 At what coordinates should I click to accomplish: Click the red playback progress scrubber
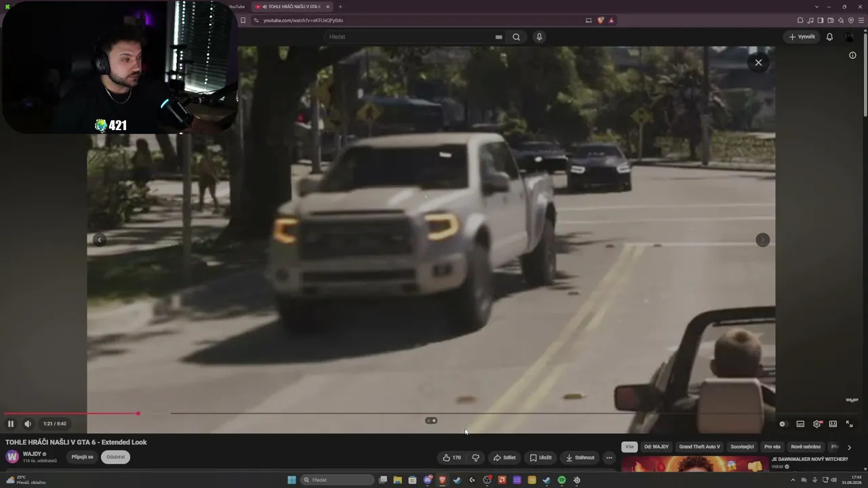tap(138, 413)
